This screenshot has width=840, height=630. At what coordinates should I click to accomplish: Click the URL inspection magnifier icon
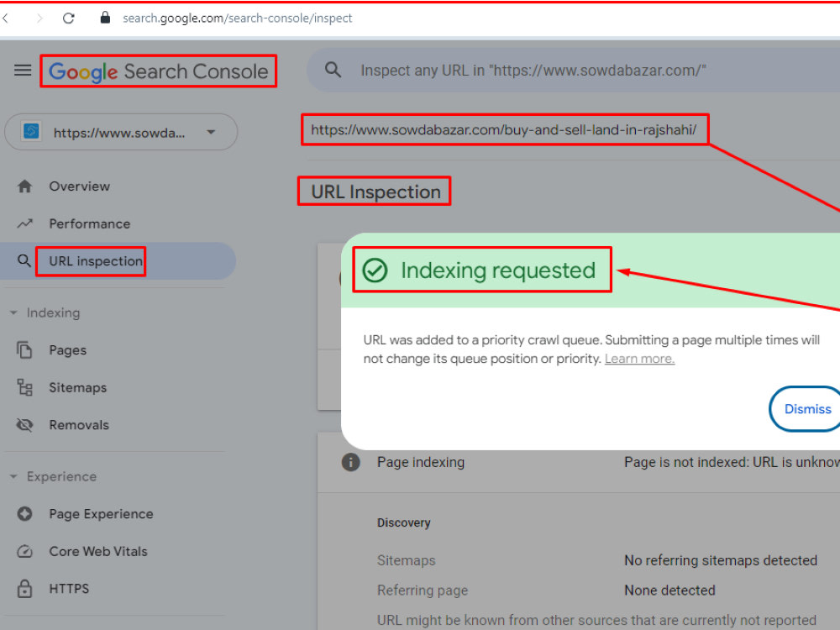[x=24, y=261]
